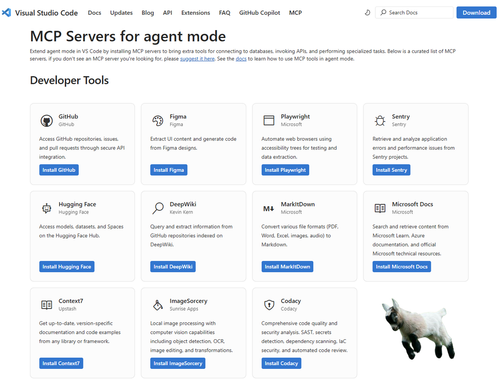
Task: Click the 'Developer Tools' section heading
Action: [x=69, y=80]
